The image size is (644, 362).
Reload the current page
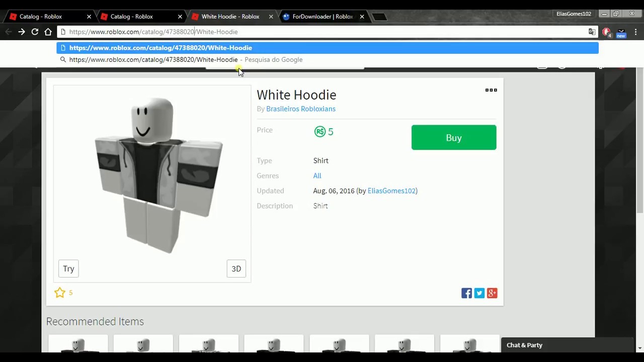[35, 32]
